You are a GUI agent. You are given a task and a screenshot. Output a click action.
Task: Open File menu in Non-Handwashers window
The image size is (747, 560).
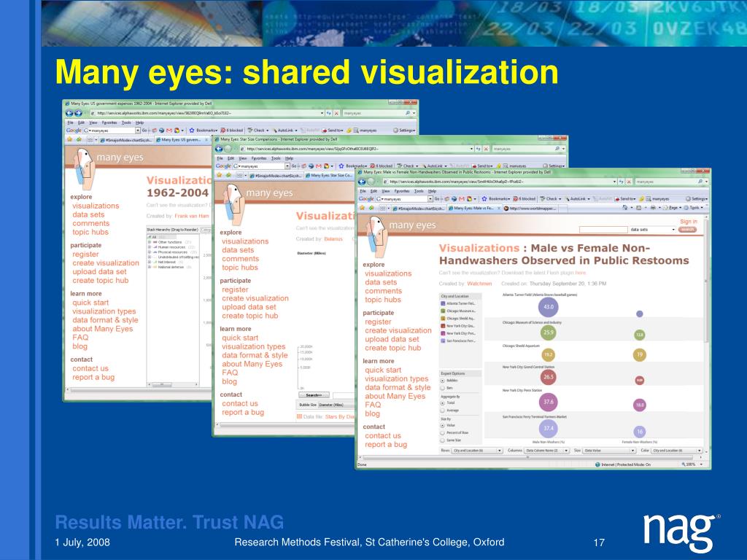pos(363,191)
